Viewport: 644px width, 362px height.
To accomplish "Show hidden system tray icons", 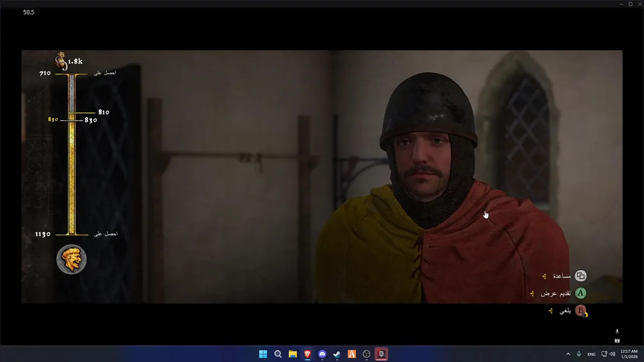I will point(568,354).
